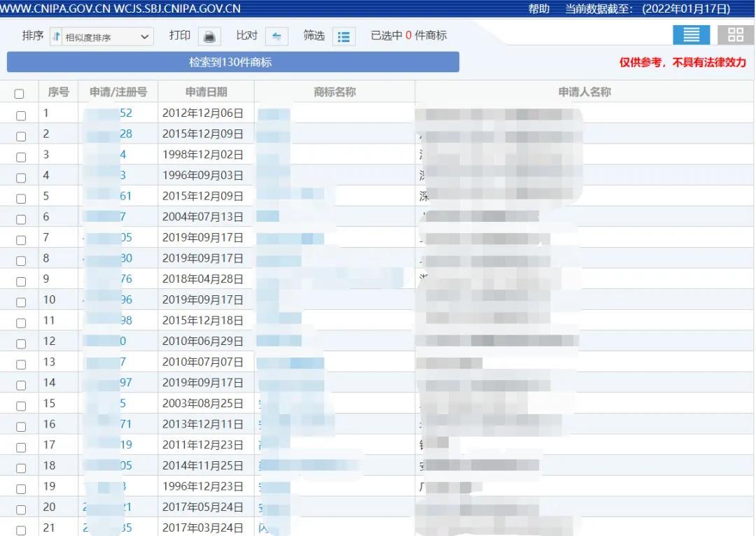Click the compare (比对) arrows icon
756x536 pixels.
pyautogui.click(x=276, y=36)
